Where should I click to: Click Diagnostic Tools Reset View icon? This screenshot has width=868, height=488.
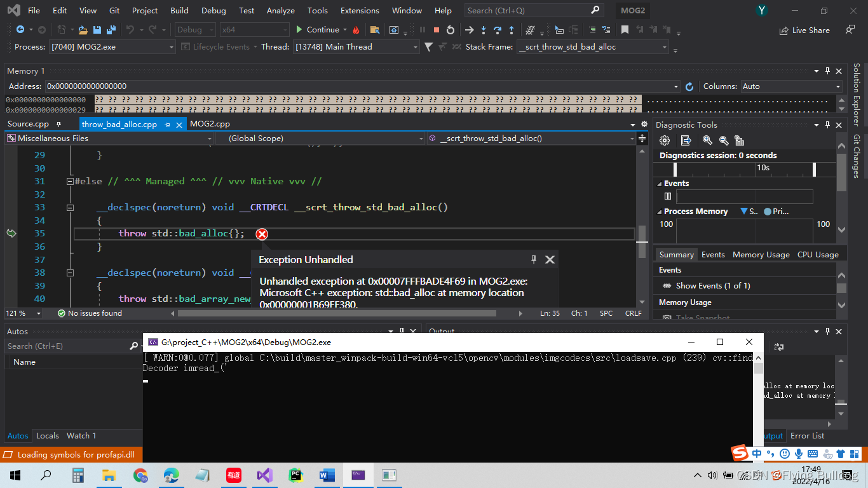739,140
